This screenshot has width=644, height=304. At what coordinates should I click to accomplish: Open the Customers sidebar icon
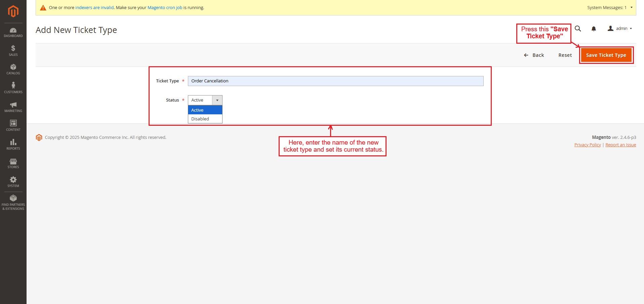13,88
